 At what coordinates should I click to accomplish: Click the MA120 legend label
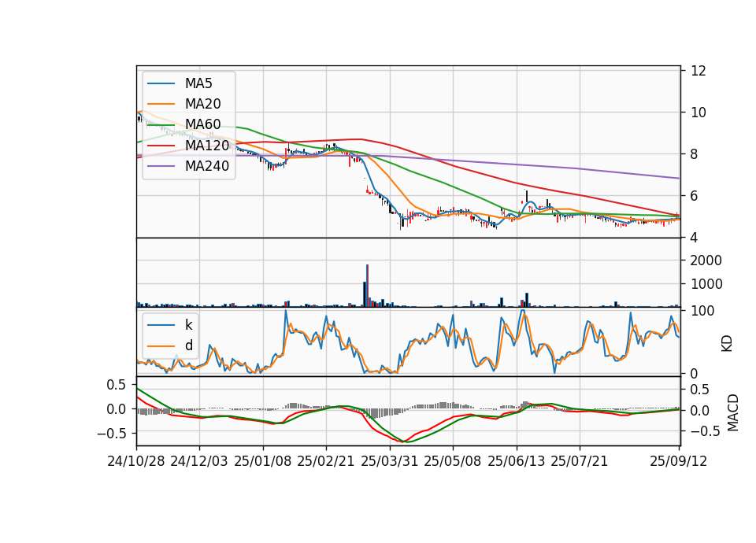click(x=207, y=145)
